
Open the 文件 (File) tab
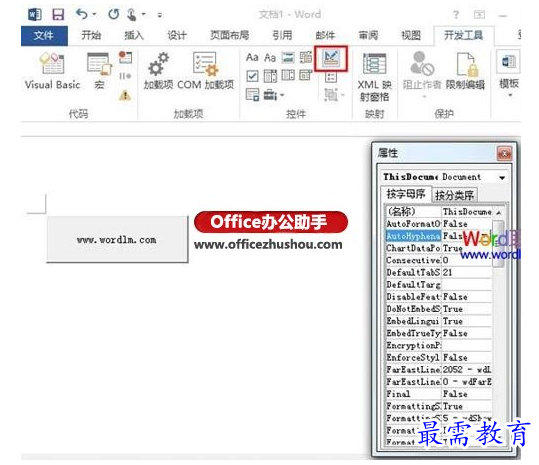tap(44, 35)
